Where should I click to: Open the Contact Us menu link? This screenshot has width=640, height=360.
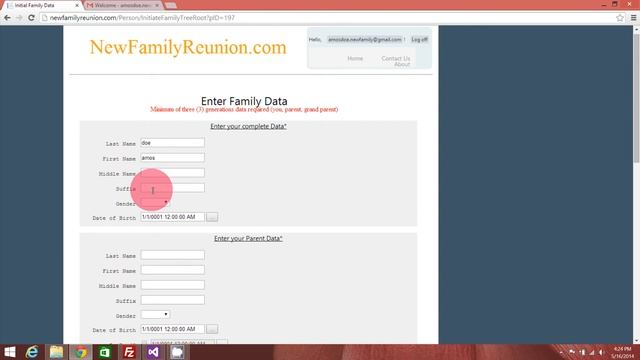point(396,58)
